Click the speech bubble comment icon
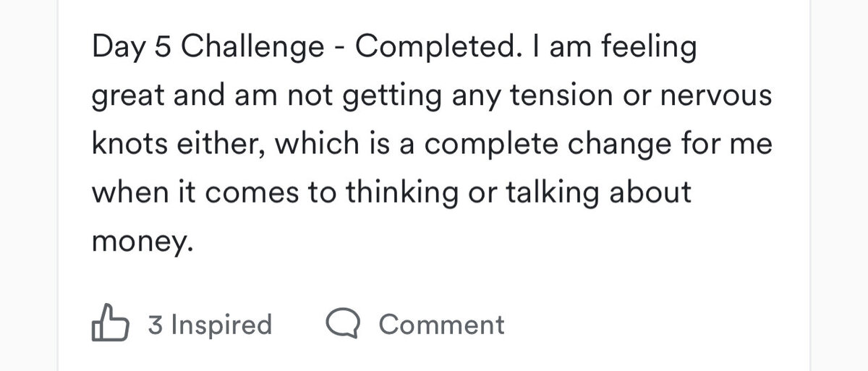This screenshot has width=868, height=371. tap(345, 324)
